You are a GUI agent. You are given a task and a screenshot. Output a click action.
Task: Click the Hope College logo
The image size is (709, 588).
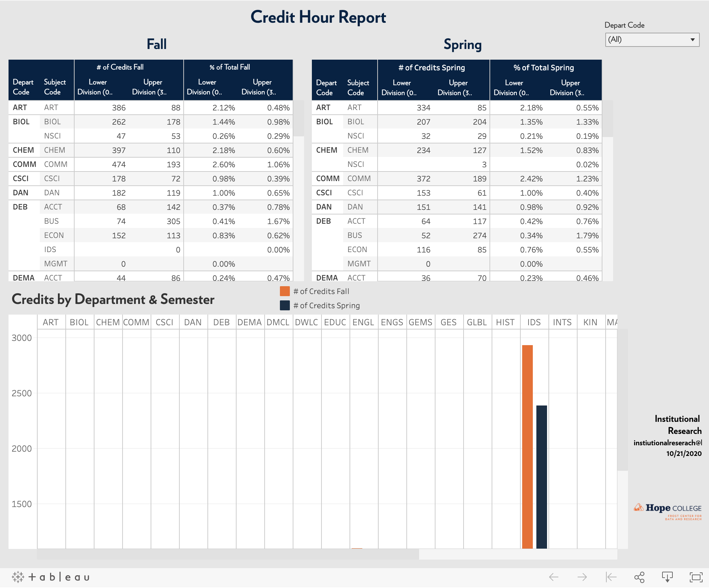(x=667, y=511)
